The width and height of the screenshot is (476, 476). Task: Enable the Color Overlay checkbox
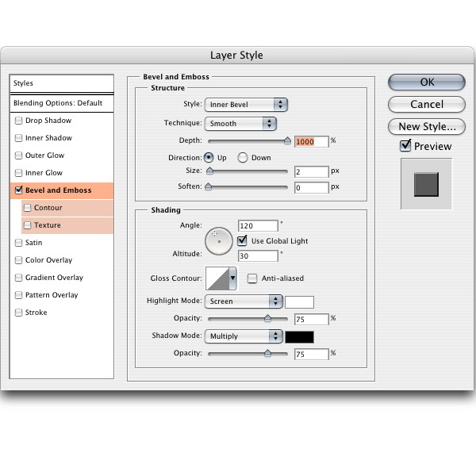18,260
